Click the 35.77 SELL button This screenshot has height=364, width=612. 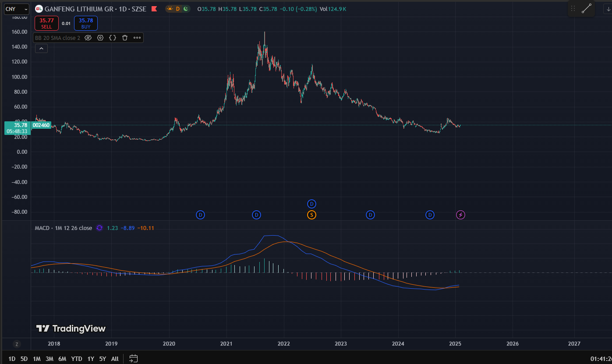(46, 23)
